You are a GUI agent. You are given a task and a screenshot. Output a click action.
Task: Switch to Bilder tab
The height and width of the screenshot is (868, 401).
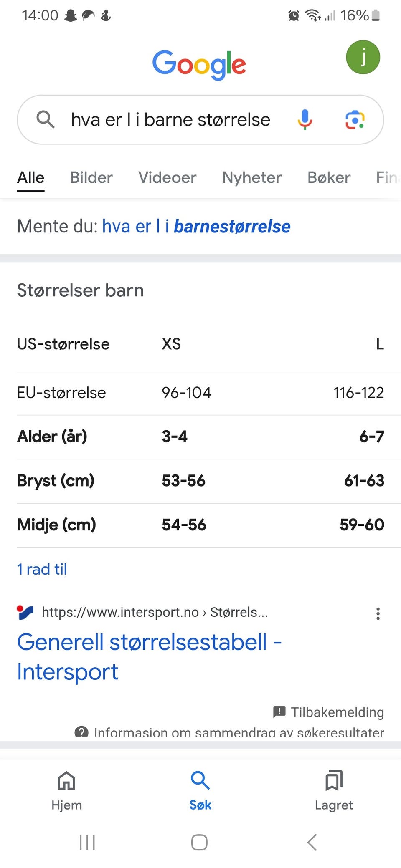(91, 178)
